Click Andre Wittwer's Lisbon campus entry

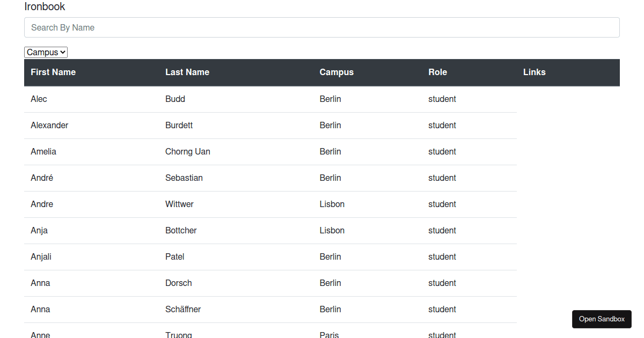click(x=332, y=204)
